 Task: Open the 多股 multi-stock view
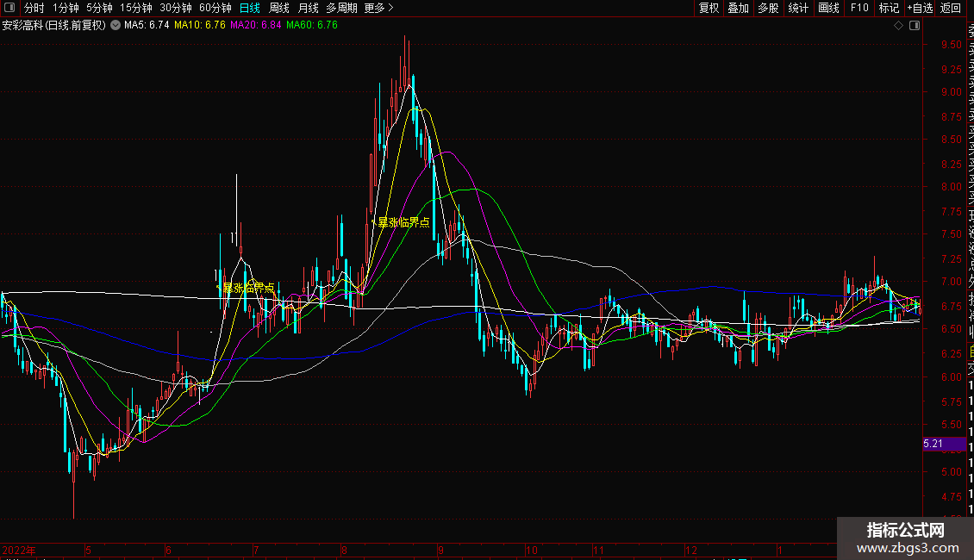[768, 8]
